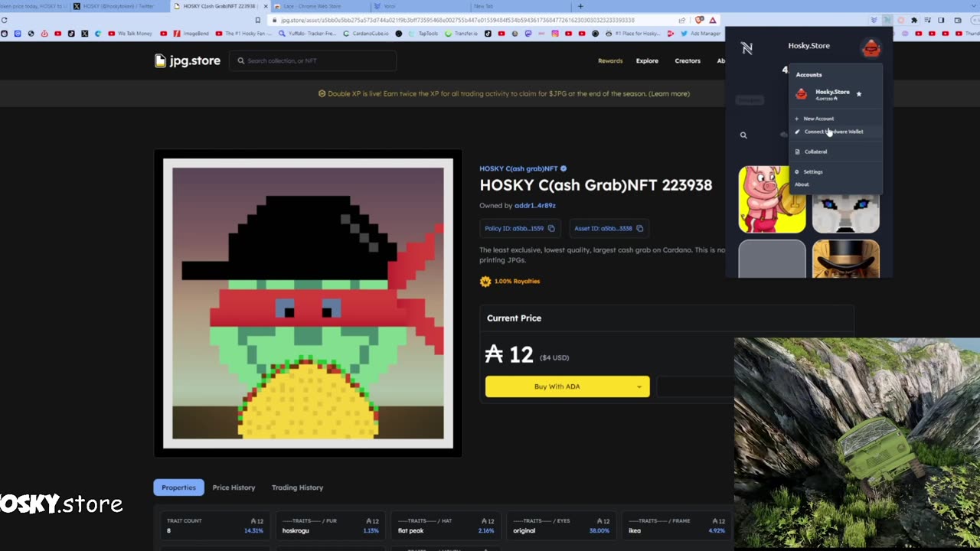Reload the page with the refresh icon

pos(5,21)
